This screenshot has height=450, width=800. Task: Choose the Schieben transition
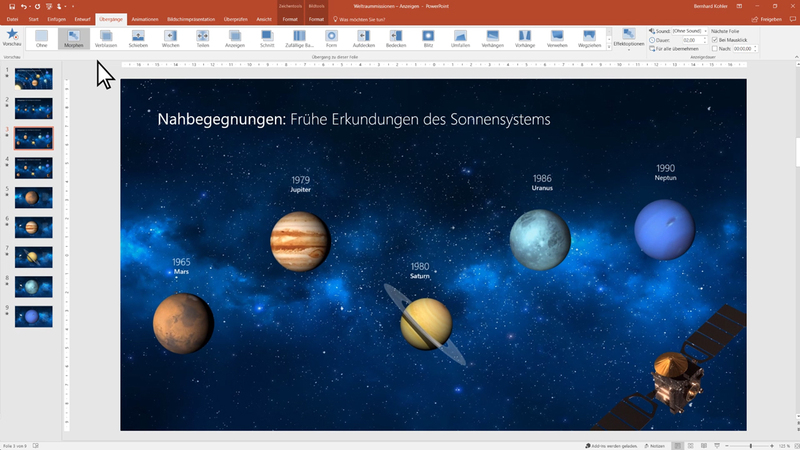(138, 39)
